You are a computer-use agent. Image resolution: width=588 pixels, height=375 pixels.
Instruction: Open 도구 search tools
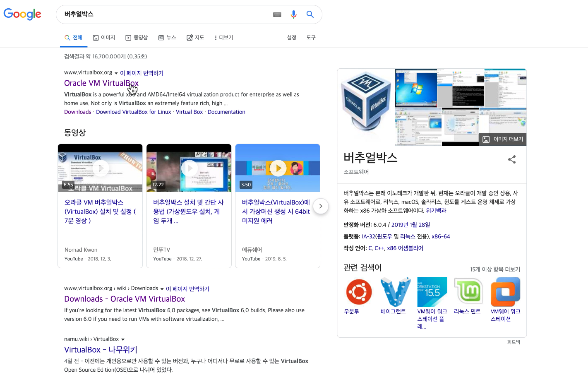(311, 38)
